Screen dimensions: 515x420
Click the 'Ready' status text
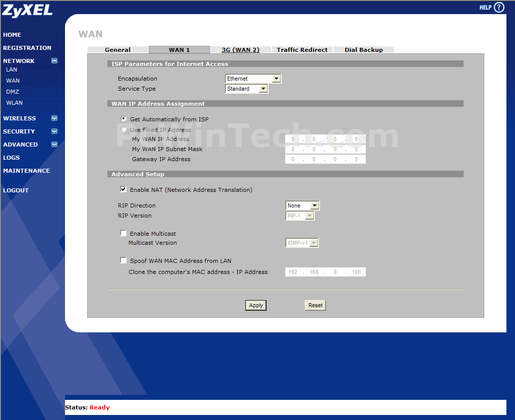[x=99, y=407]
